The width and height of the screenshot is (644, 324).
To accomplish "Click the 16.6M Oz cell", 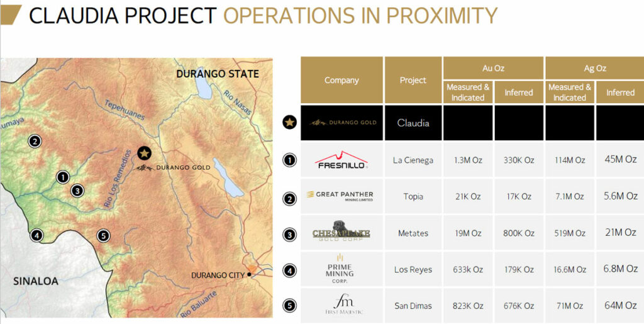I will (x=570, y=270).
